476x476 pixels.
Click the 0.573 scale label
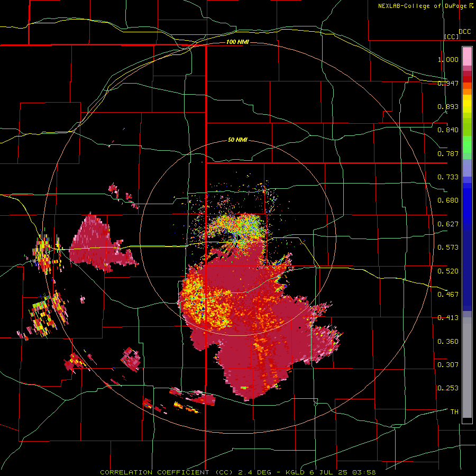448,248
